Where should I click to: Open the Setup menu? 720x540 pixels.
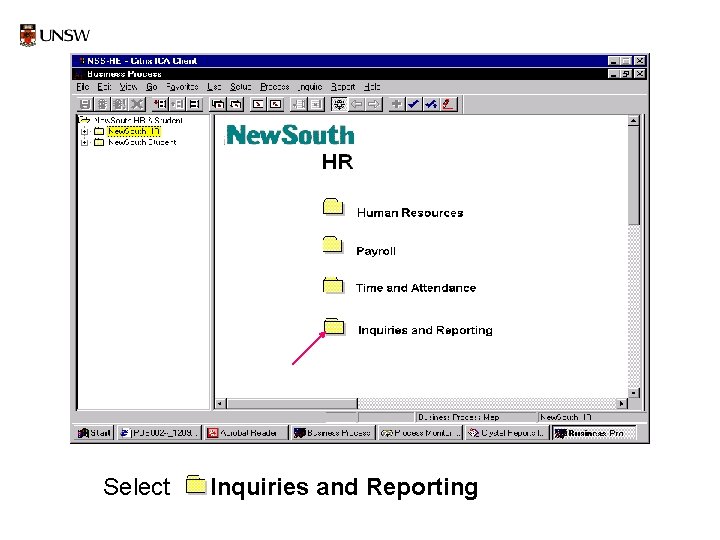coord(240,87)
